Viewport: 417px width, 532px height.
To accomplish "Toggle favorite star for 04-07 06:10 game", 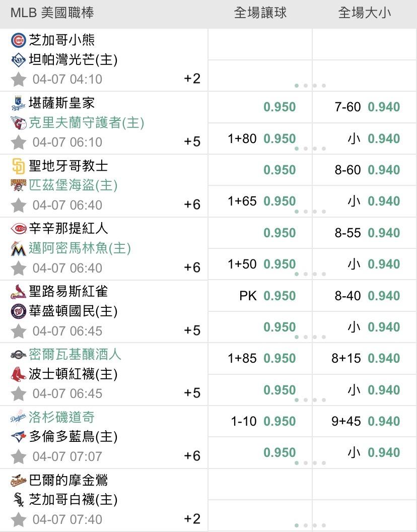I will pos(19,142).
